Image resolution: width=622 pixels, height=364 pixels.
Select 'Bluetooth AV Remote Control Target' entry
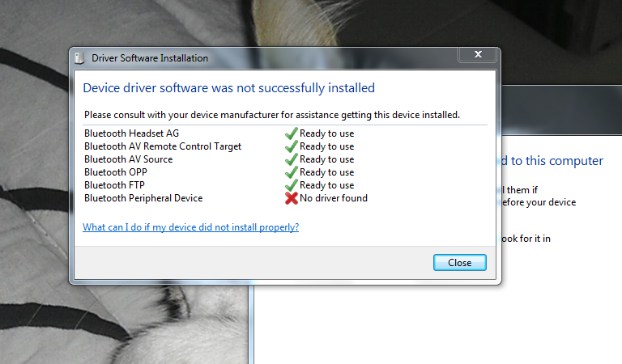click(163, 146)
